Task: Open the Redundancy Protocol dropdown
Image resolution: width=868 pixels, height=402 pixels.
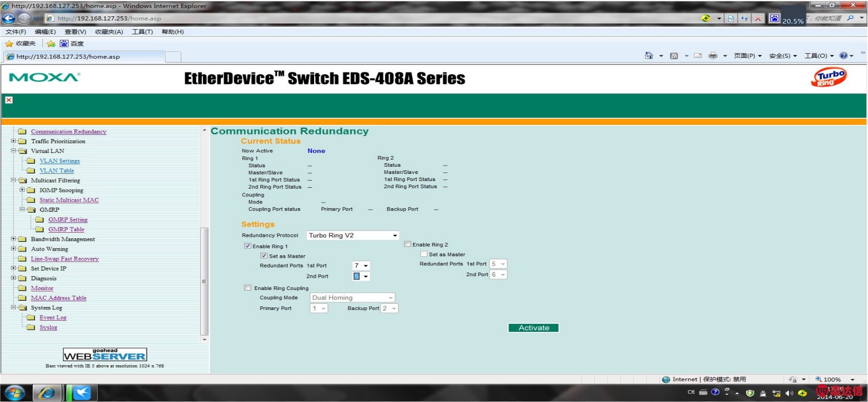Action: pyautogui.click(x=352, y=235)
